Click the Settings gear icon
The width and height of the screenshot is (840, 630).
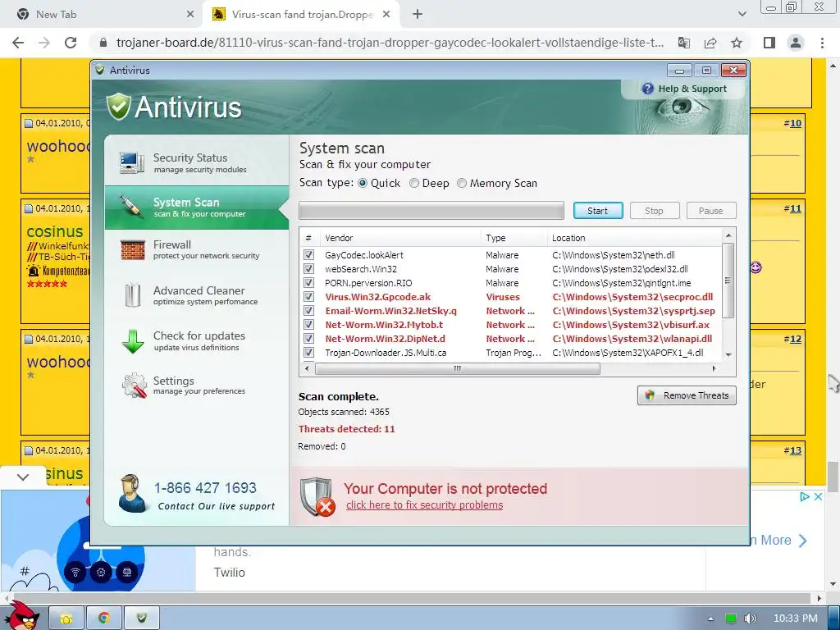point(134,386)
